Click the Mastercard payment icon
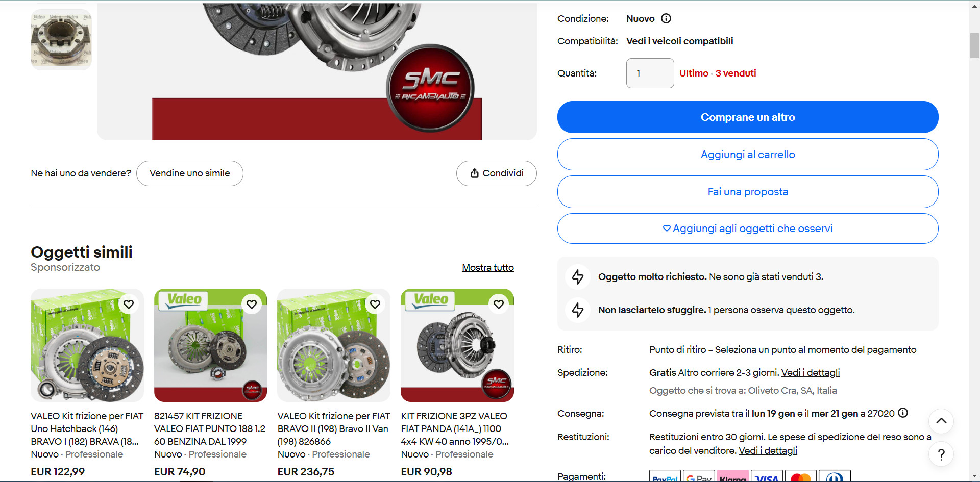Viewport: 980px width, 482px height. point(801,477)
